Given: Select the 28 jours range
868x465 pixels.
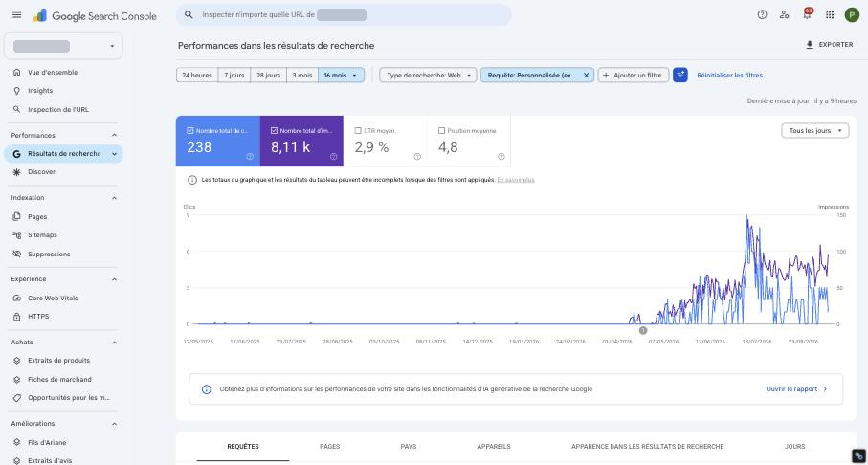Looking at the screenshot, I should tap(269, 76).
